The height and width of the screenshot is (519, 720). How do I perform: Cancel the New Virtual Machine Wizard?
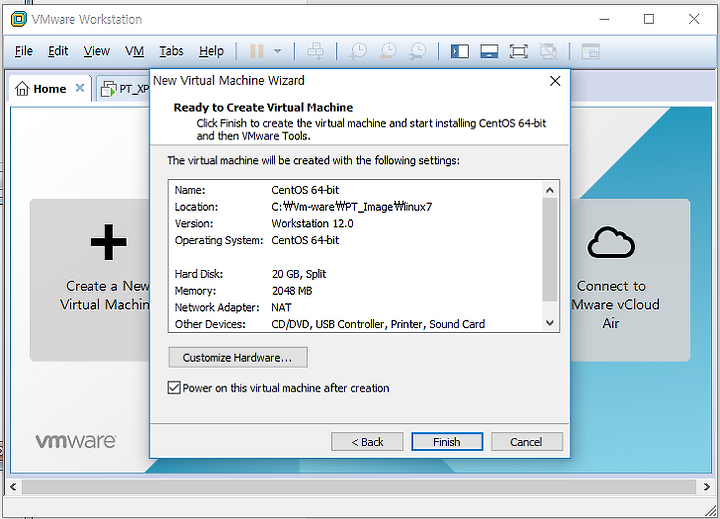tap(527, 442)
